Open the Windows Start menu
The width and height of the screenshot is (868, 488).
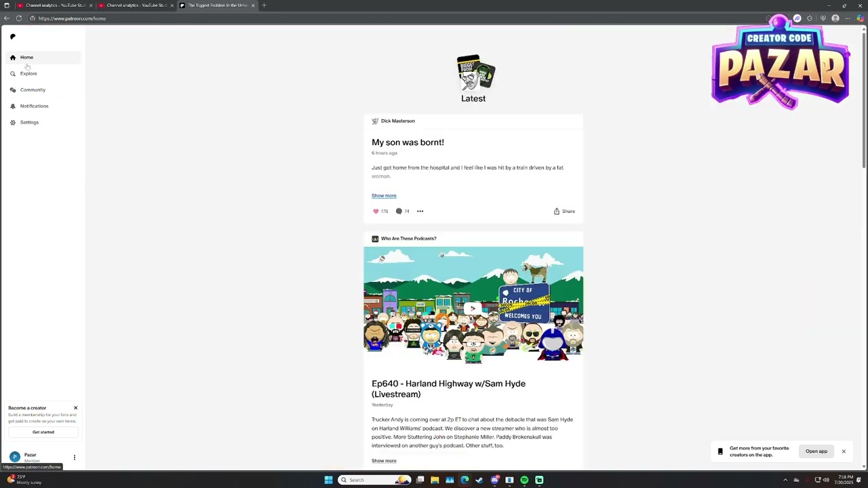328,480
